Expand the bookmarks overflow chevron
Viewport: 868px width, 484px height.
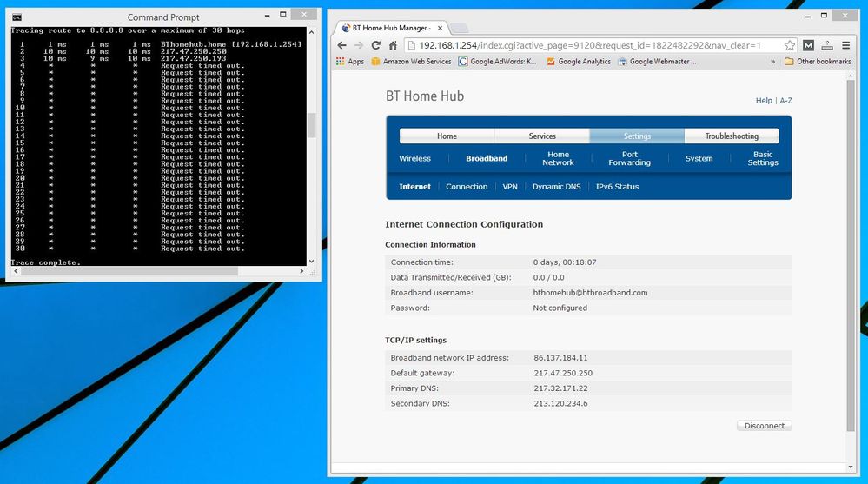772,62
